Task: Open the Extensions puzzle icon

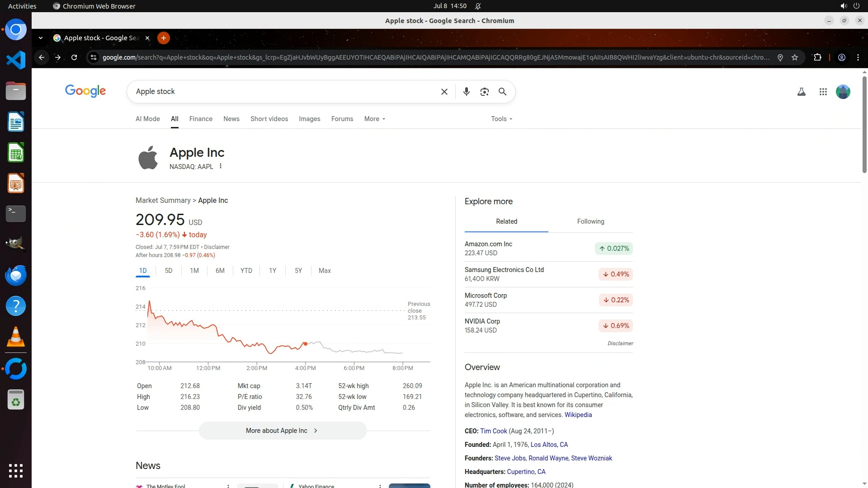Action: pyautogui.click(x=817, y=57)
